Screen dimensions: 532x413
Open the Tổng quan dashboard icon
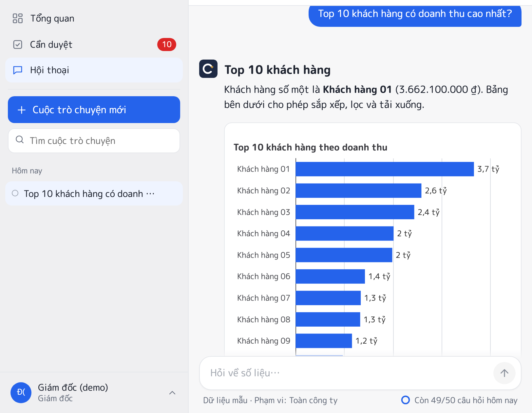[18, 18]
